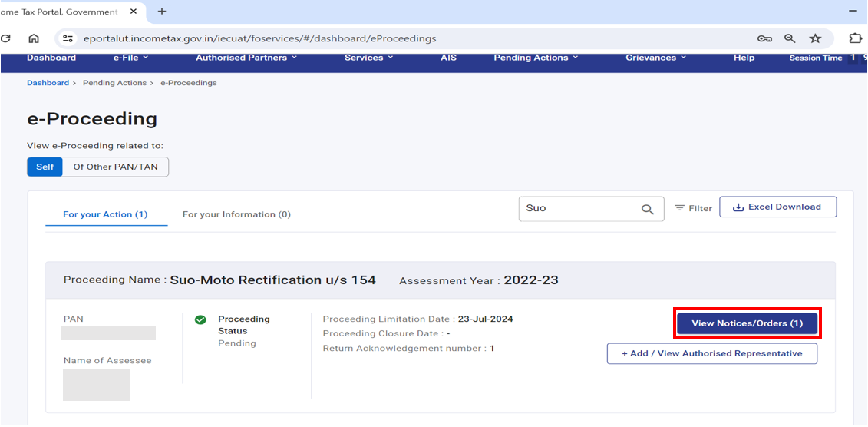The height and width of the screenshot is (427, 868).
Task: Click into the search field containing Suo
Action: tap(576, 208)
